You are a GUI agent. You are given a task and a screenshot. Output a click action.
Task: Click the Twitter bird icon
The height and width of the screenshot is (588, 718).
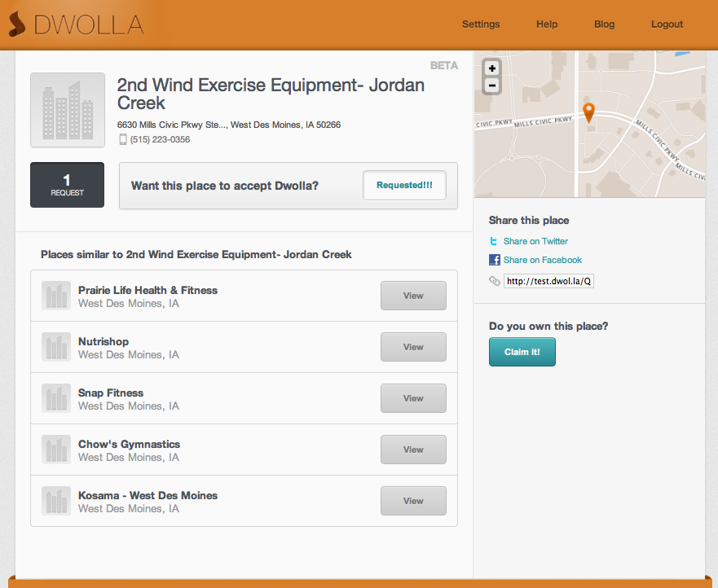(x=494, y=241)
